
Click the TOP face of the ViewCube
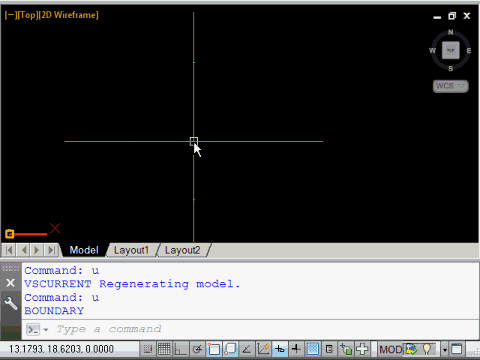(x=451, y=50)
